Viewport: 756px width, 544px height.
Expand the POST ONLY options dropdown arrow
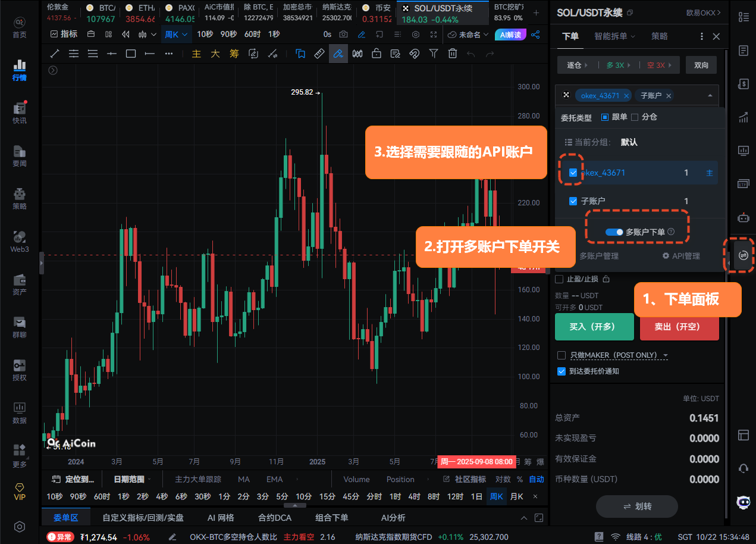pos(666,356)
